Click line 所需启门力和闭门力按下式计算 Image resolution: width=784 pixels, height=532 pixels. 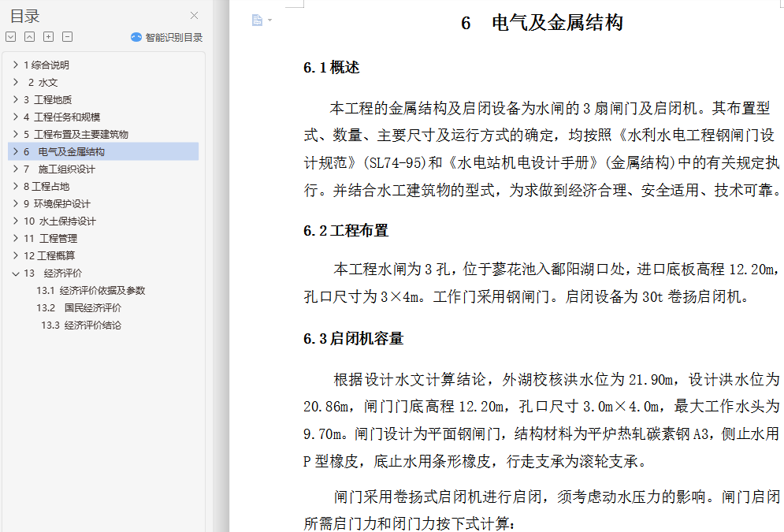click(409, 523)
